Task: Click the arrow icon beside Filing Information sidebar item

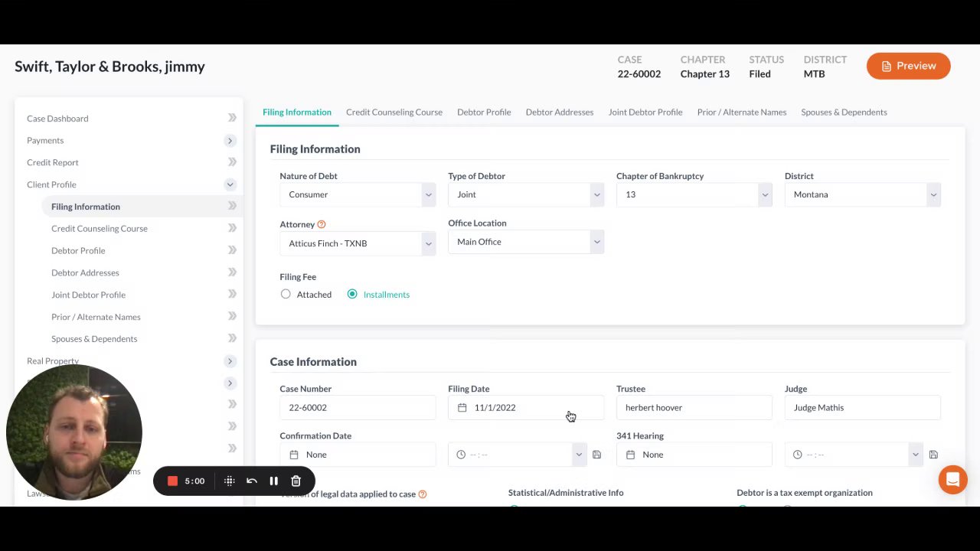Action: tap(232, 206)
